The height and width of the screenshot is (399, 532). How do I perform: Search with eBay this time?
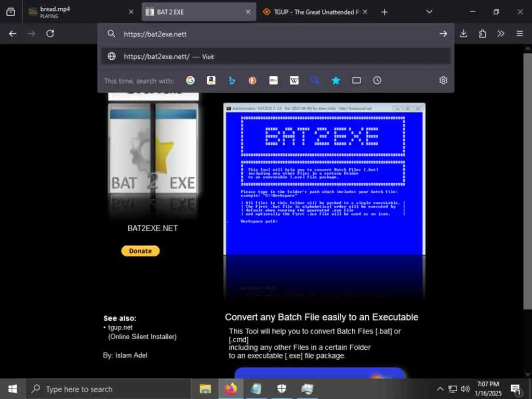273,81
